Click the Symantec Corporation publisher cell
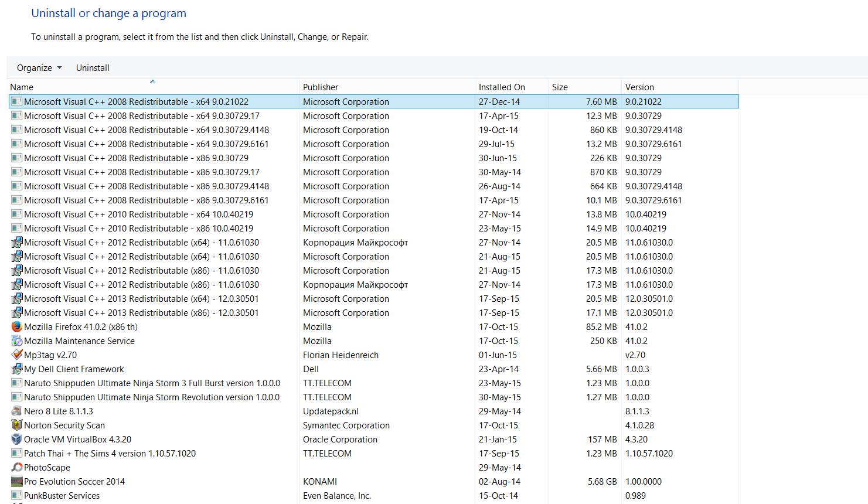The width and height of the screenshot is (868, 504). pos(346,425)
